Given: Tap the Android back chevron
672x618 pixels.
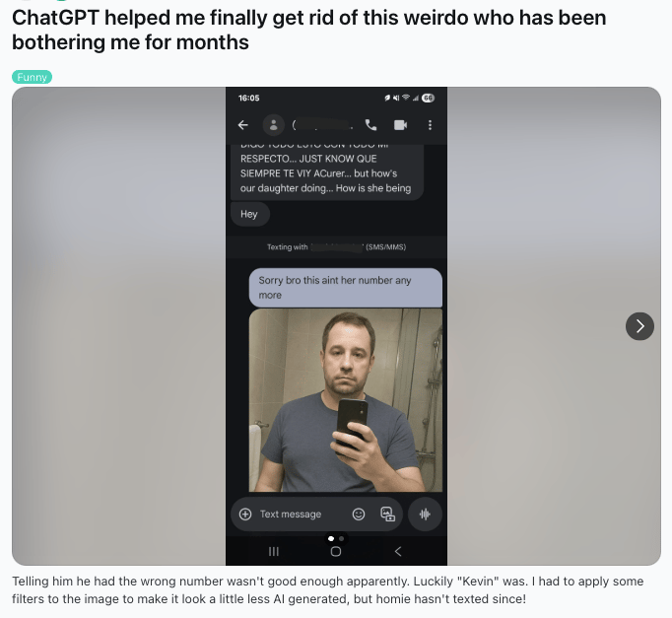Looking at the screenshot, I should click(398, 552).
